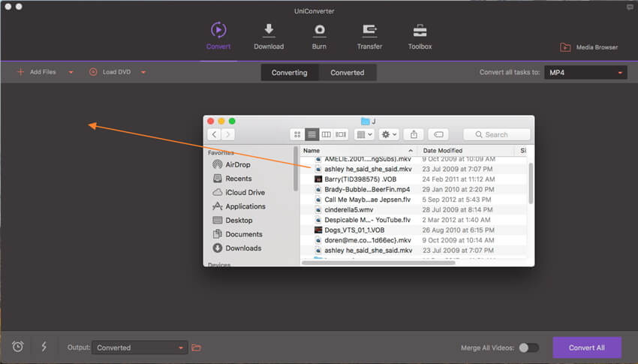Switch Finder to icon view

pos(297,134)
